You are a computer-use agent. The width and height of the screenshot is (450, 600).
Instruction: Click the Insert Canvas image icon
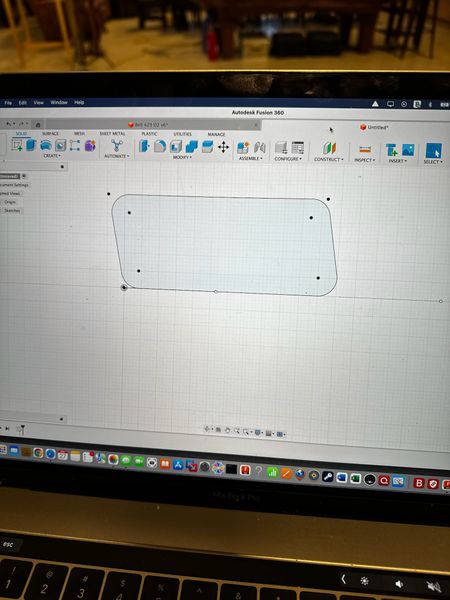[x=408, y=150]
